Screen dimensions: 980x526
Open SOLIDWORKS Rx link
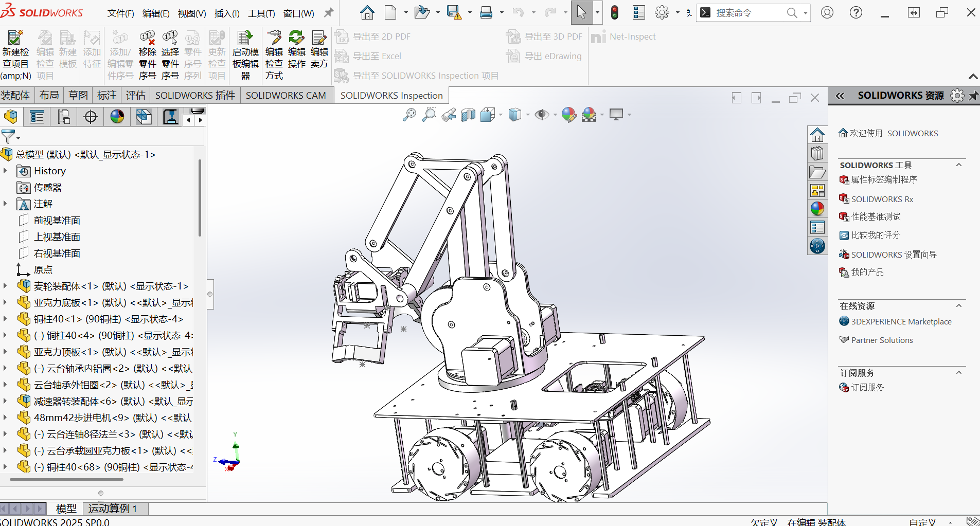882,199
